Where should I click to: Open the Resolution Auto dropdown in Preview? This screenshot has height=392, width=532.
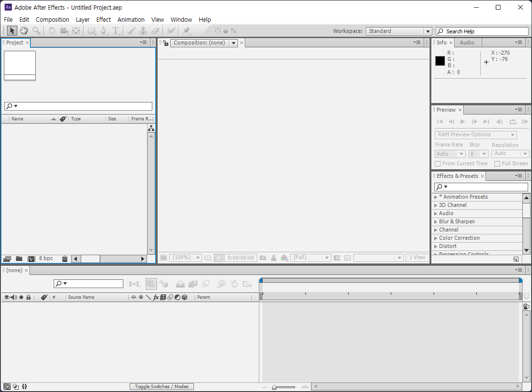510,154
